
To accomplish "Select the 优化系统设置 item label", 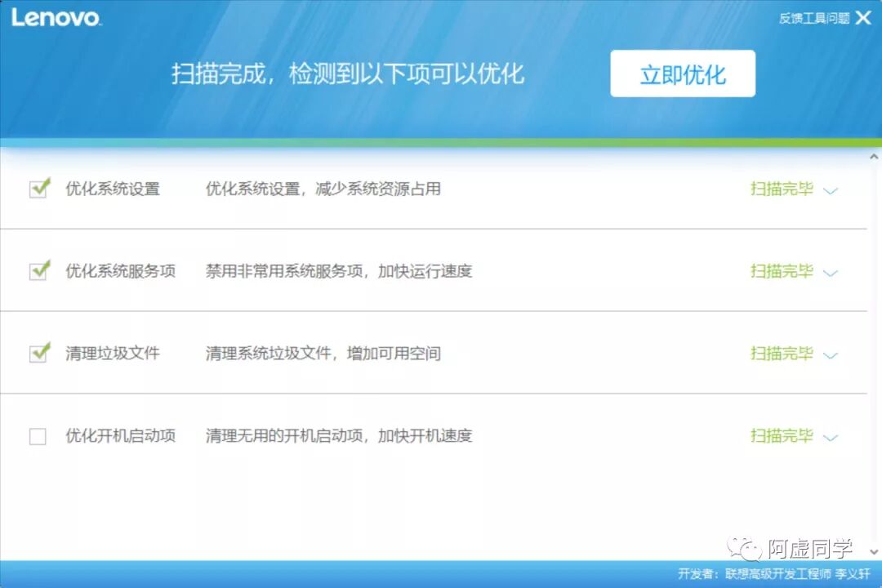I will tap(113, 189).
